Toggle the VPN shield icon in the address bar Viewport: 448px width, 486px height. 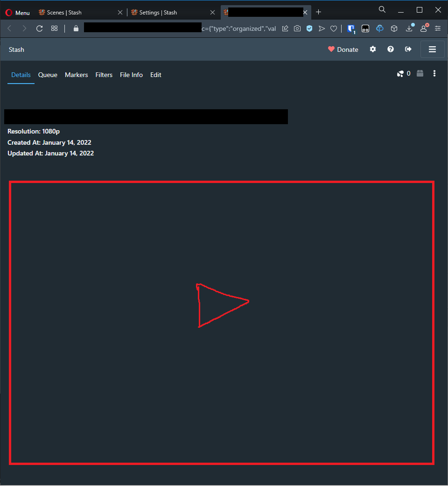[x=309, y=28]
